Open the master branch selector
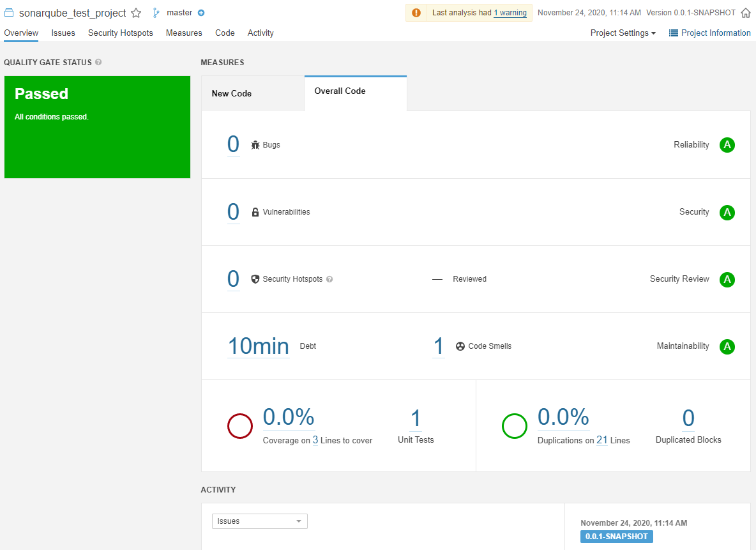 click(x=179, y=13)
